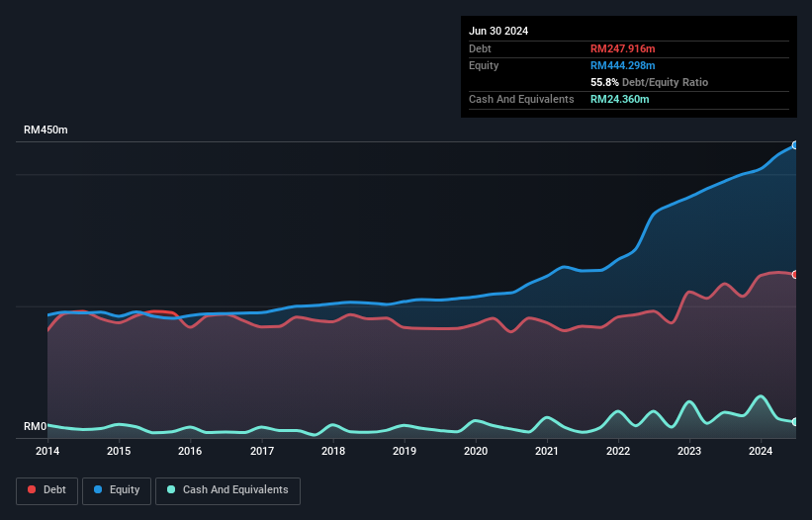The height and width of the screenshot is (520, 812).
Task: Click the 2019 x-axis label
Action: (x=405, y=451)
